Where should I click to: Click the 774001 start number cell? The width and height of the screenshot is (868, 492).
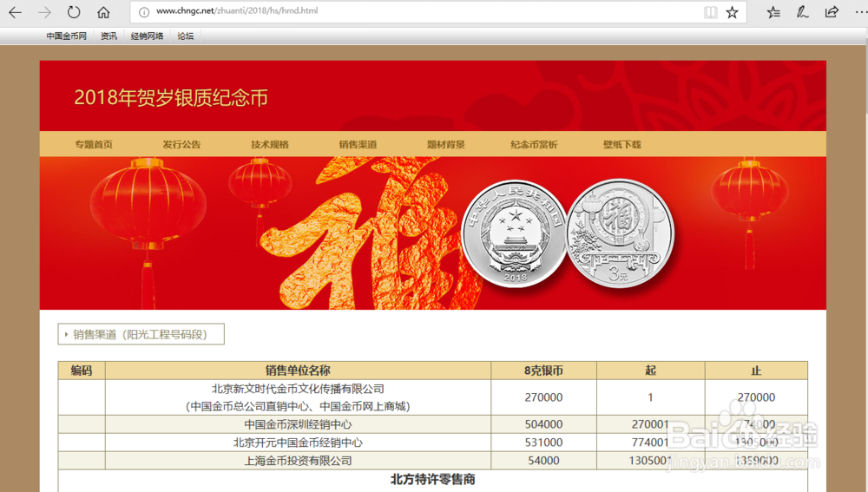coord(650,443)
